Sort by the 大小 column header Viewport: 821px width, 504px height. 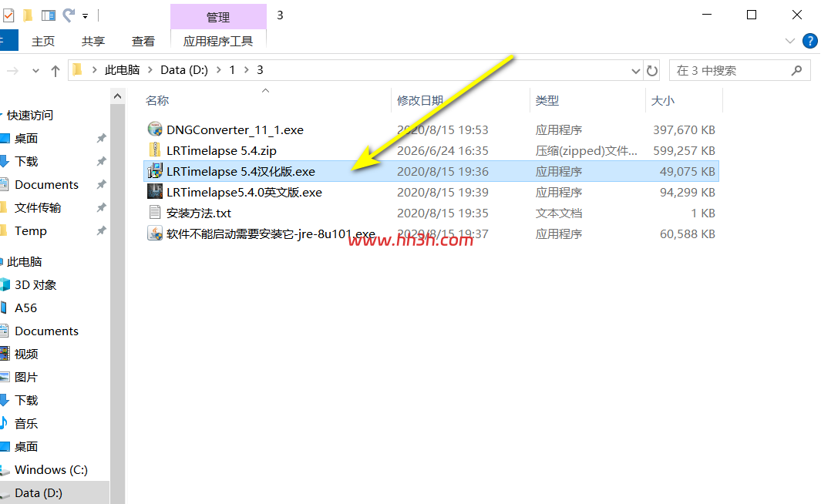662,100
